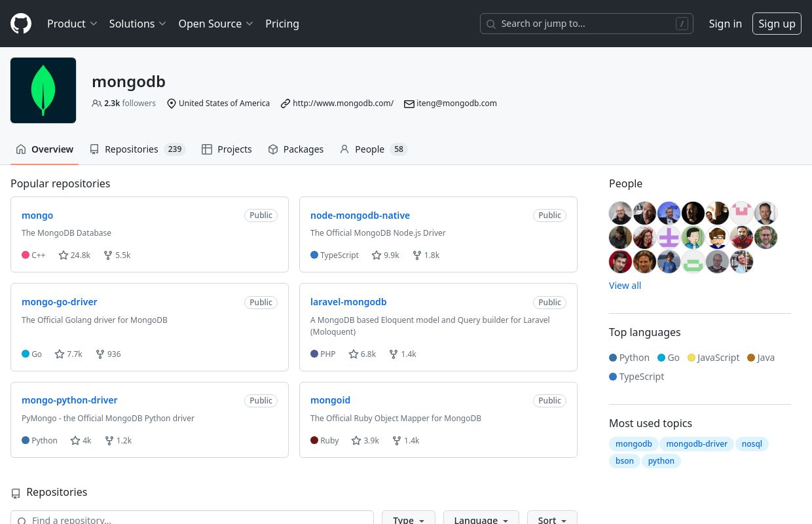Click the Sign up button

tap(777, 24)
